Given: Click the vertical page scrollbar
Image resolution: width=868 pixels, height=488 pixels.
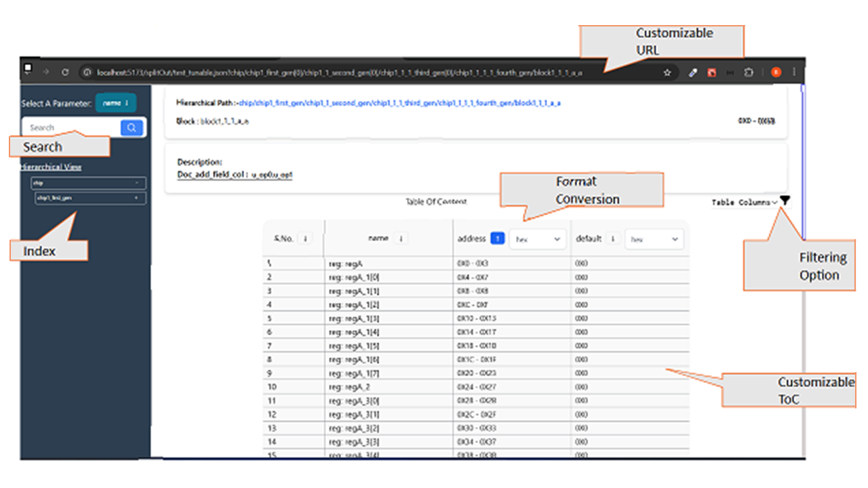Looking at the screenshot, I should click(802, 271).
